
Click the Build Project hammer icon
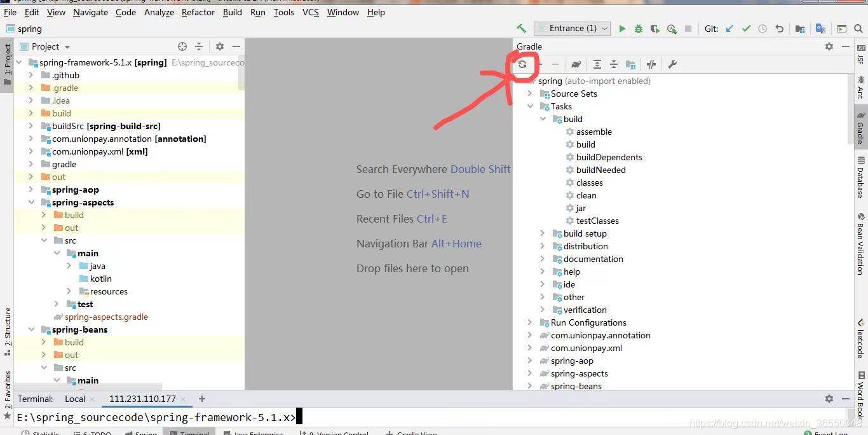coord(521,29)
